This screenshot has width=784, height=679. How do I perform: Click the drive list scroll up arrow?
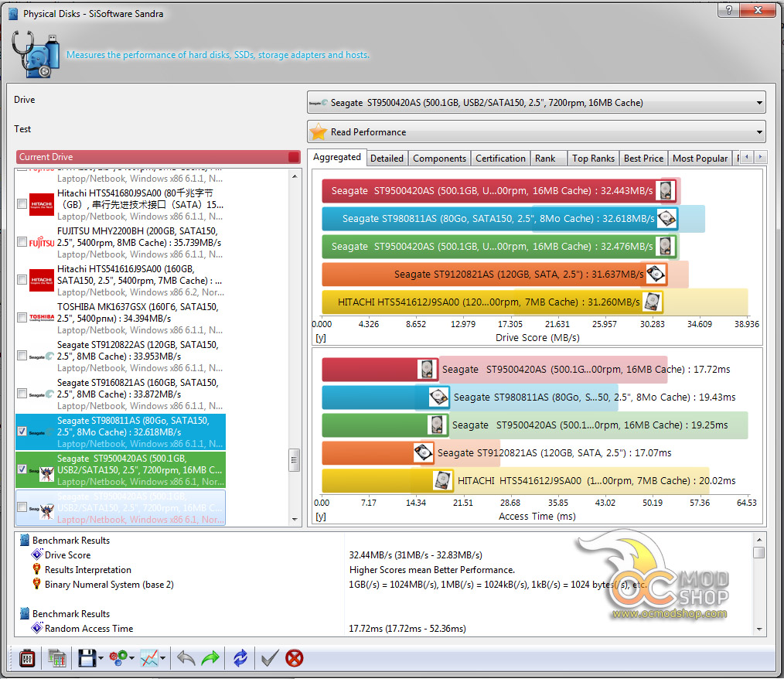pyautogui.click(x=294, y=176)
